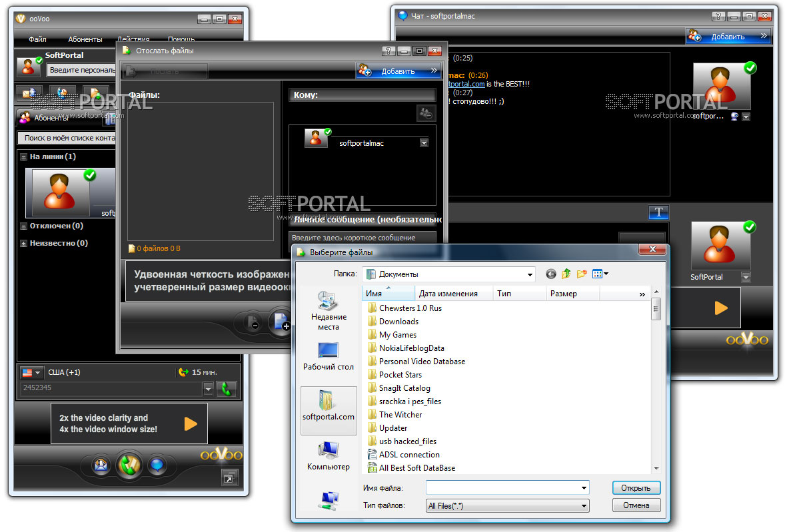Open the phone number history dropdown
This screenshot has width=785, height=532.
click(209, 388)
